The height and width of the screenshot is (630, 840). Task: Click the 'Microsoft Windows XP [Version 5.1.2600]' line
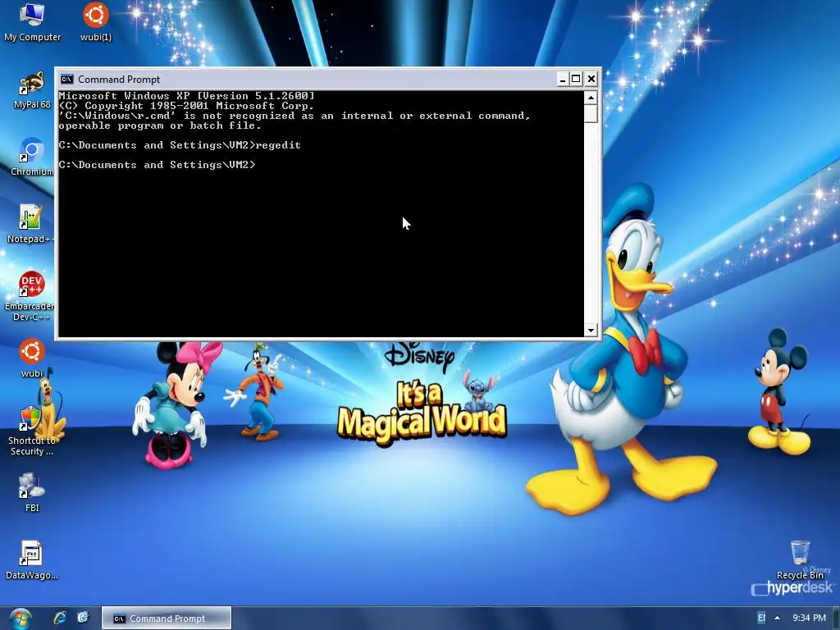186,96
